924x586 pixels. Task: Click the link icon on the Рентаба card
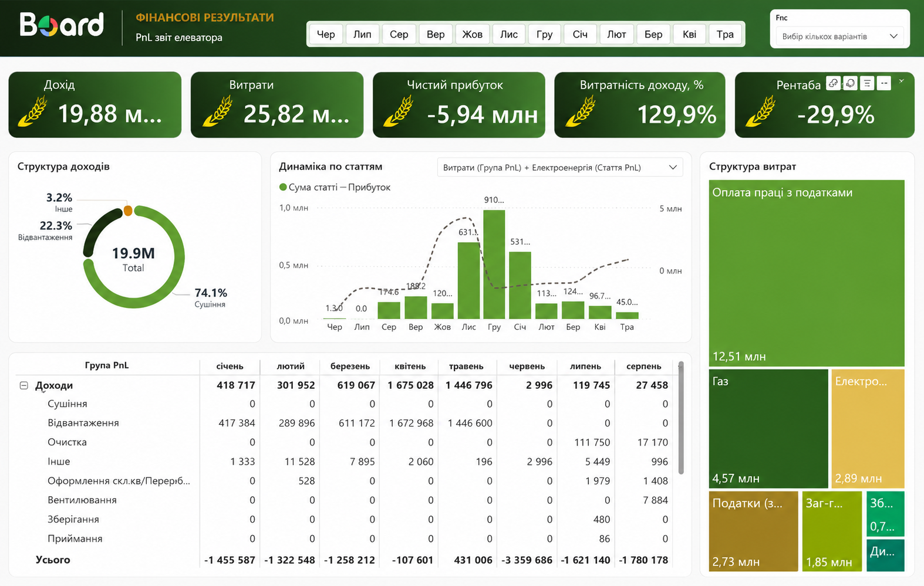tap(833, 83)
